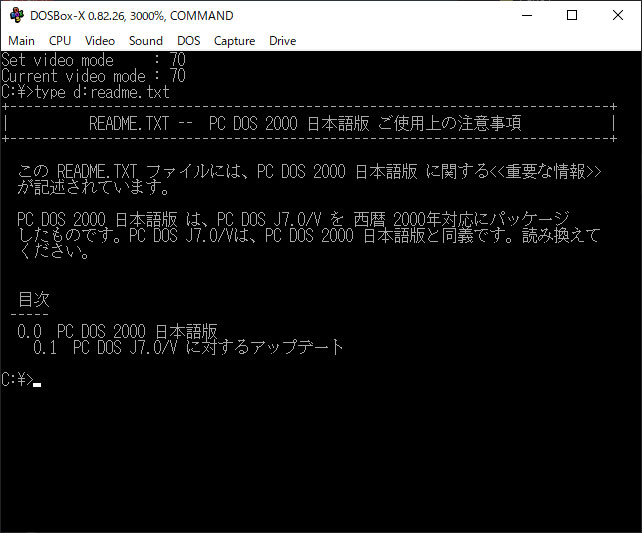Viewport: 642px width, 533px height.
Task: Open the Sound menu
Action: (146, 41)
